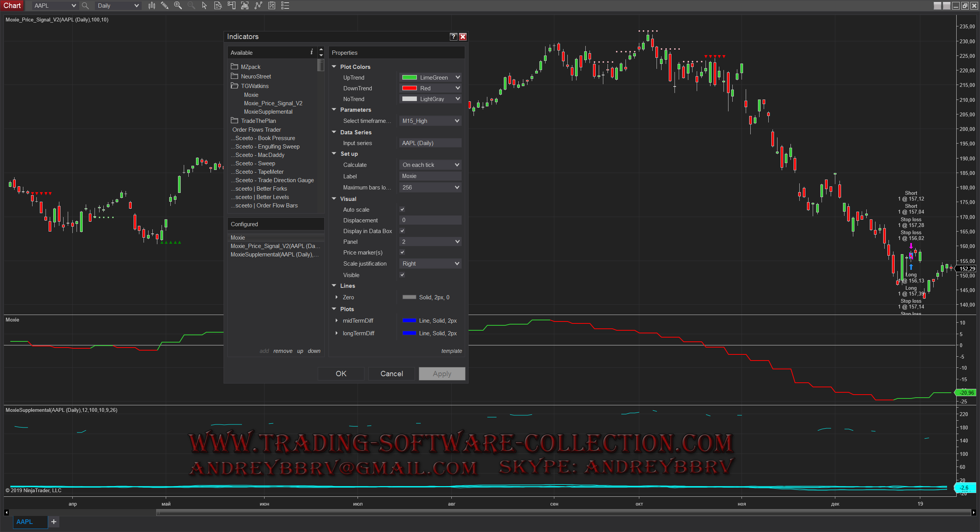Click the OK button
980x532 pixels.
(x=341, y=374)
